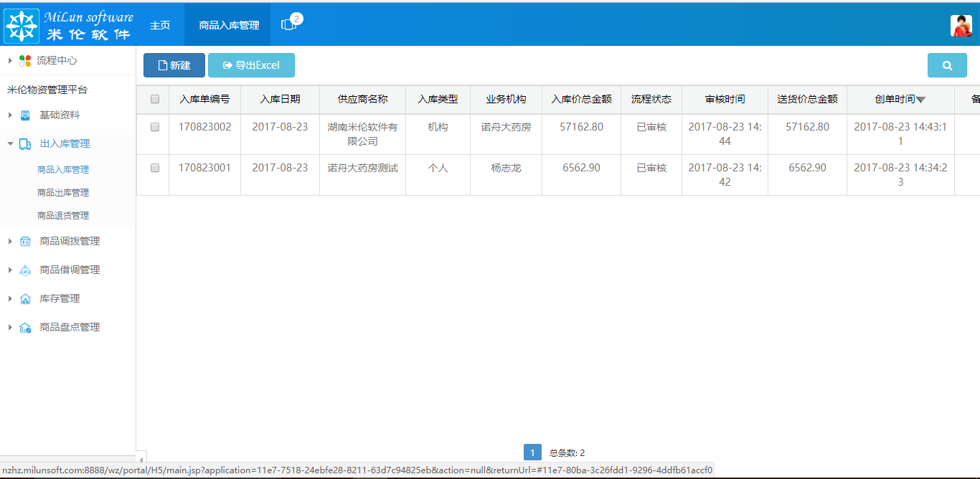The height and width of the screenshot is (479, 980).
Task: Click the 商品借调管理 icon
Action: click(26, 270)
